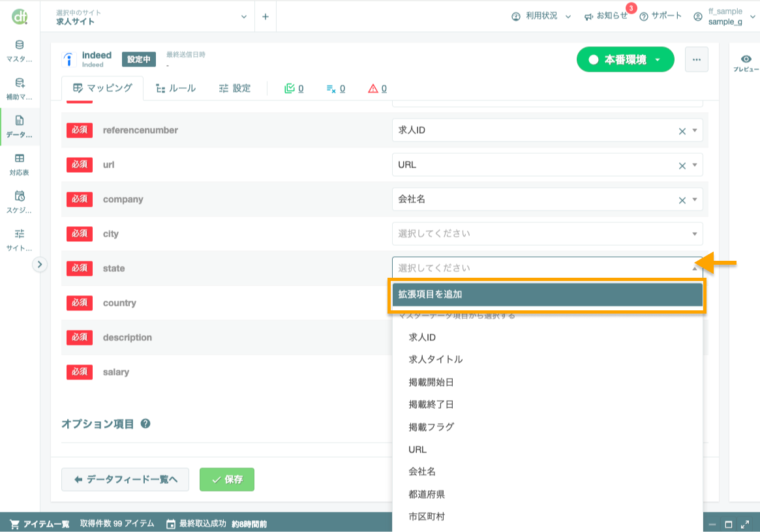Image resolution: width=760 pixels, height=532 pixels.
Task: Add a new site with plus icon
Action: click(x=265, y=16)
